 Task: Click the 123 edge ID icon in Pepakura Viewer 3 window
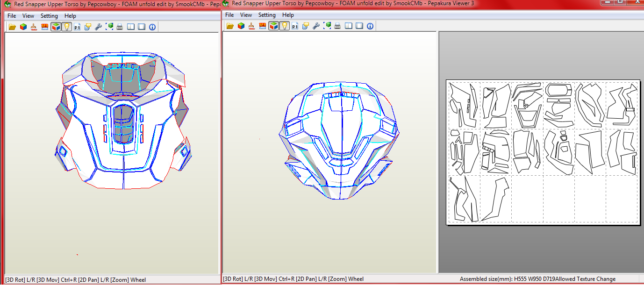pos(263,26)
